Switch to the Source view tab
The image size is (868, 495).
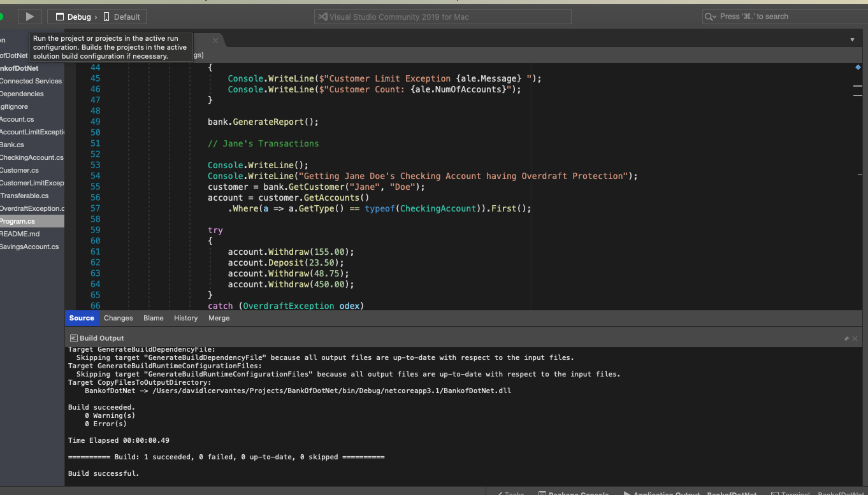(x=82, y=318)
